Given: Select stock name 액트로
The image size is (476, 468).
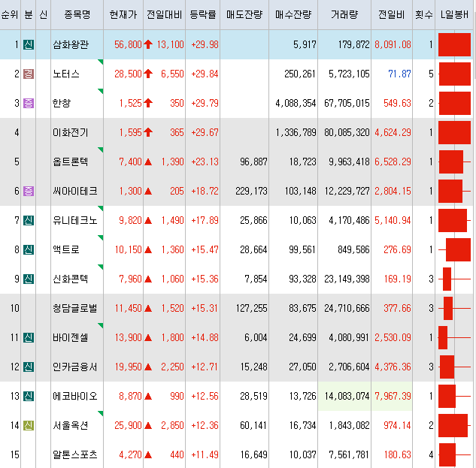Looking at the screenshot, I should [x=66, y=250].
